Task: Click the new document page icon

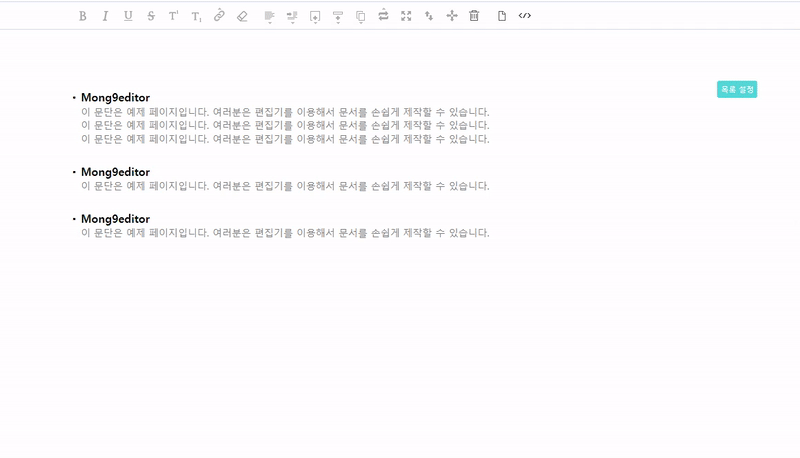Action: [x=502, y=16]
